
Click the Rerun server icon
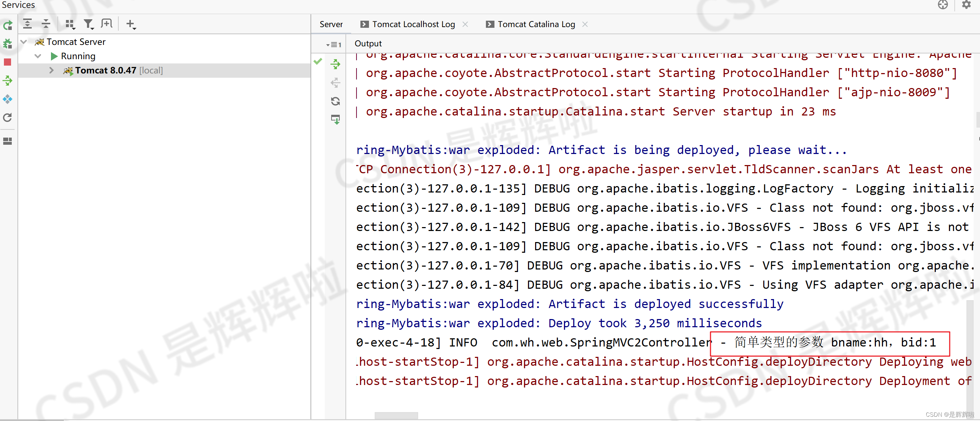click(7, 25)
